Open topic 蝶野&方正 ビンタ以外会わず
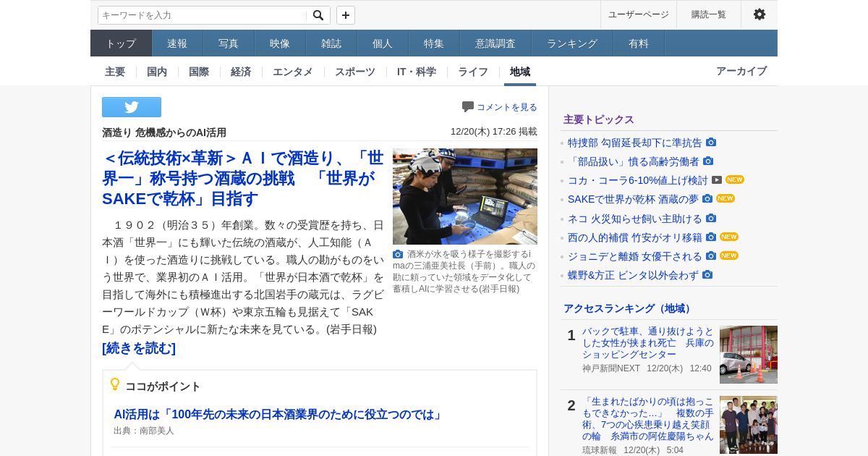This screenshot has height=456, width=868. coord(633,275)
